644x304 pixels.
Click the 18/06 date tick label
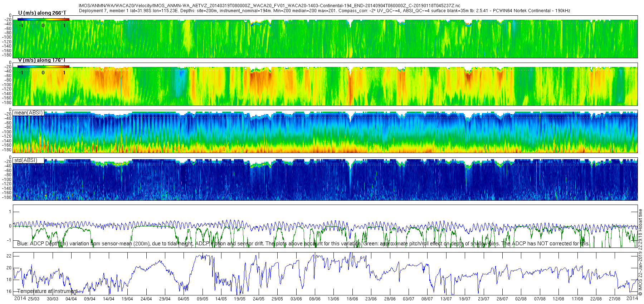coord(352,299)
